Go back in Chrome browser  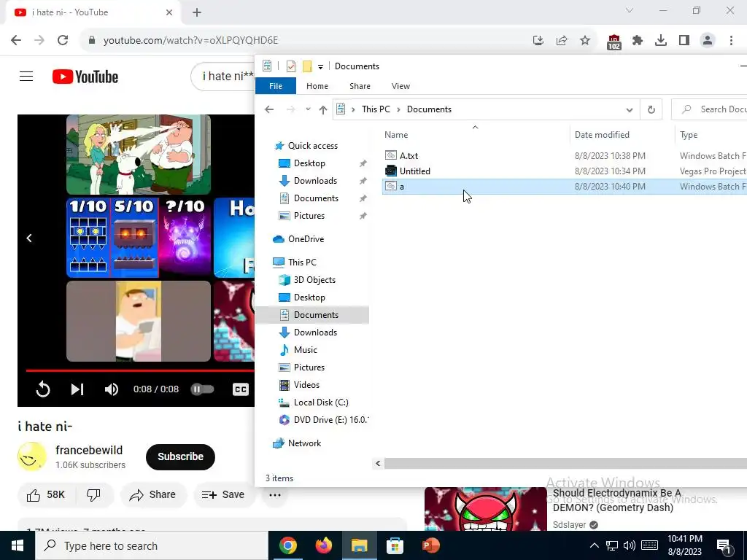tap(16, 41)
